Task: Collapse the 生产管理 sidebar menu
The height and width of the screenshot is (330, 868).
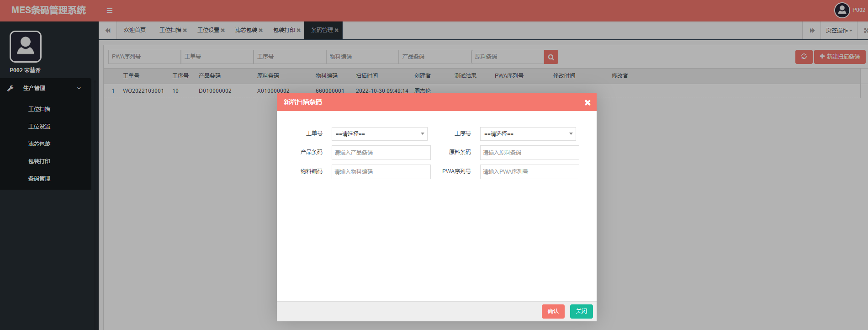Action: pyautogui.click(x=46, y=88)
